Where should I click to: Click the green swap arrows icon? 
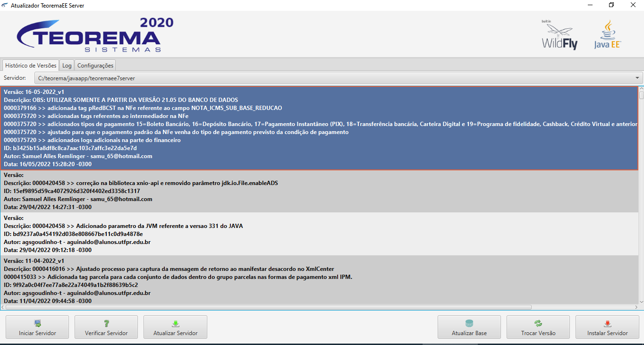538,323
